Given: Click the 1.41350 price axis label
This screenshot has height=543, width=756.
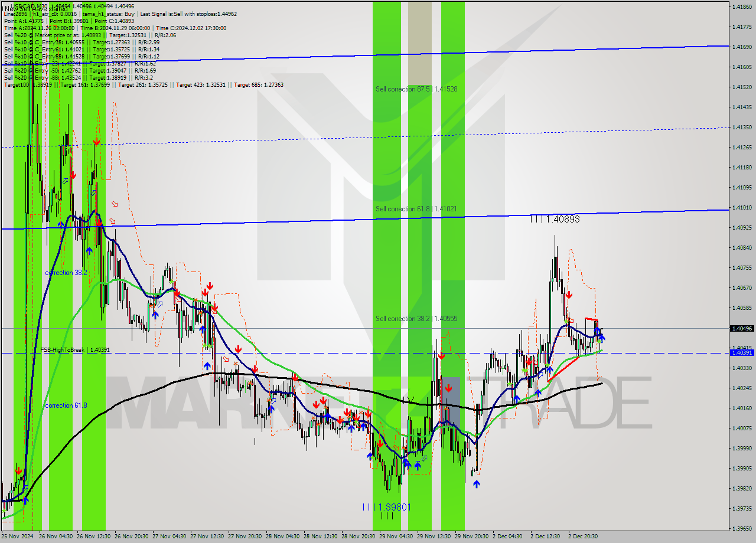Looking at the screenshot, I should 742,127.
